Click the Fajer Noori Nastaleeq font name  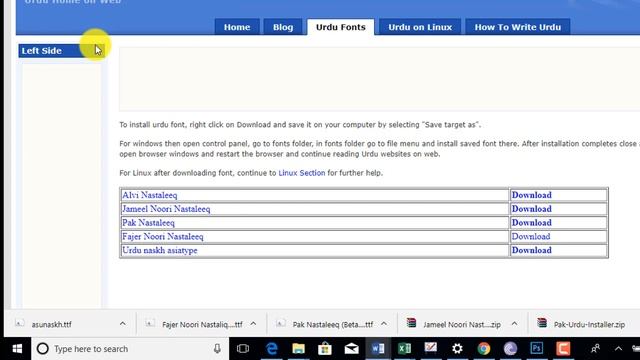pos(162,237)
